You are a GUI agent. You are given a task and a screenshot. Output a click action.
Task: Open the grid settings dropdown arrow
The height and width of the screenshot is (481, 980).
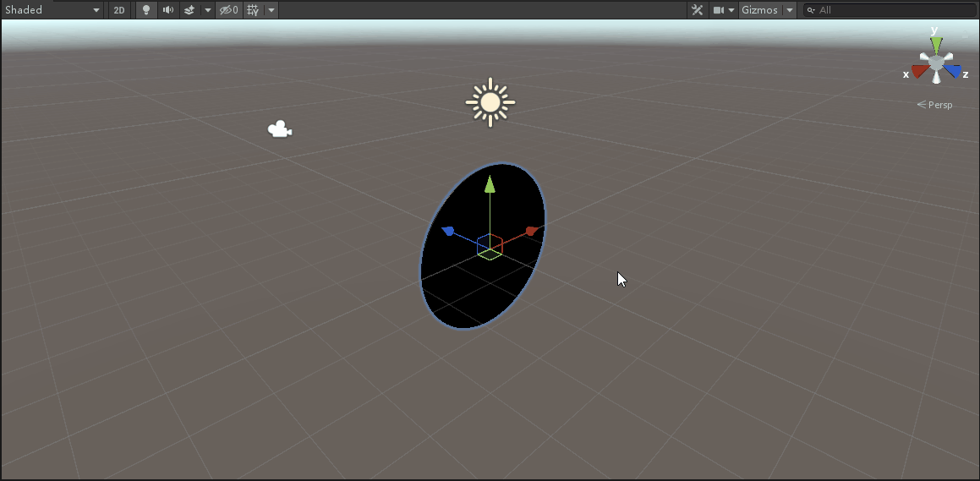pos(271,10)
